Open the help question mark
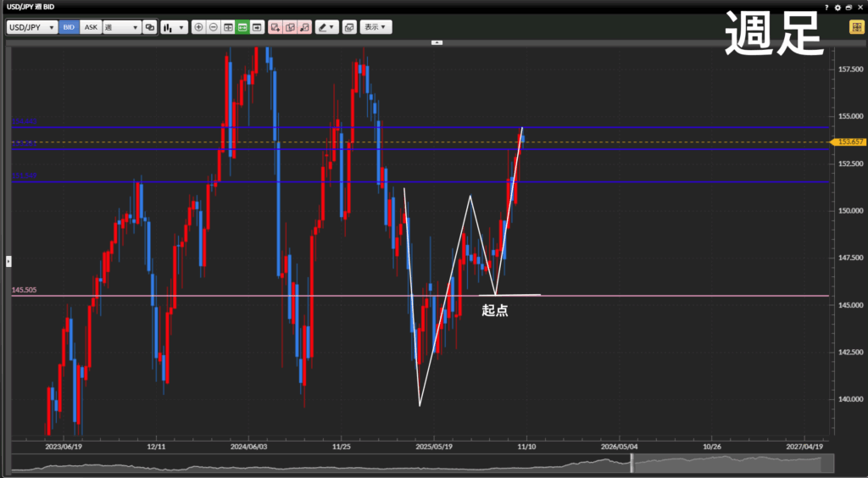This screenshot has height=478, width=868. [x=826, y=7]
